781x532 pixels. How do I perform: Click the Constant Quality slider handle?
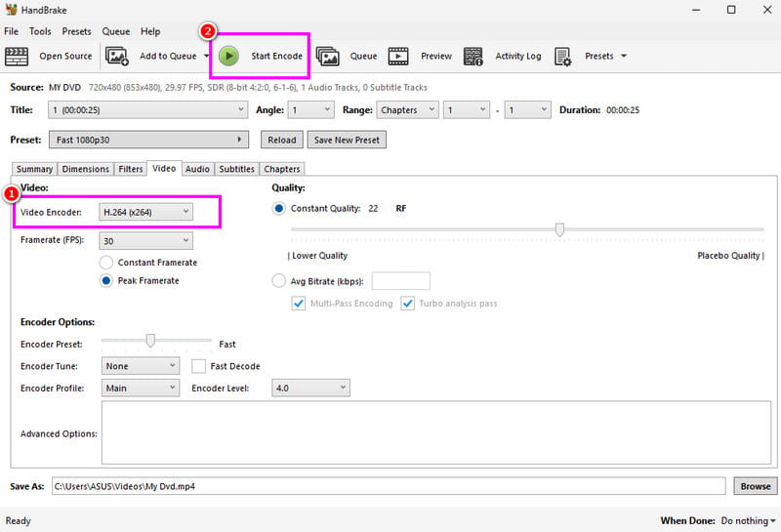tap(559, 229)
